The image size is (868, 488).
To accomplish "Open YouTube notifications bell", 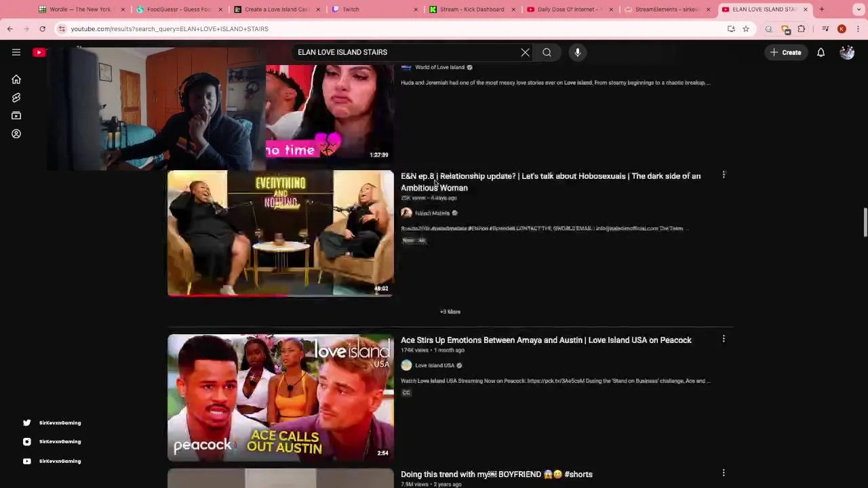I will pyautogui.click(x=821, y=52).
